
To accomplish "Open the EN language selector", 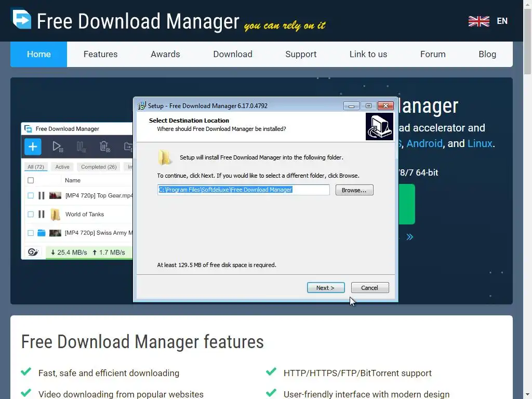I will click(x=502, y=21).
